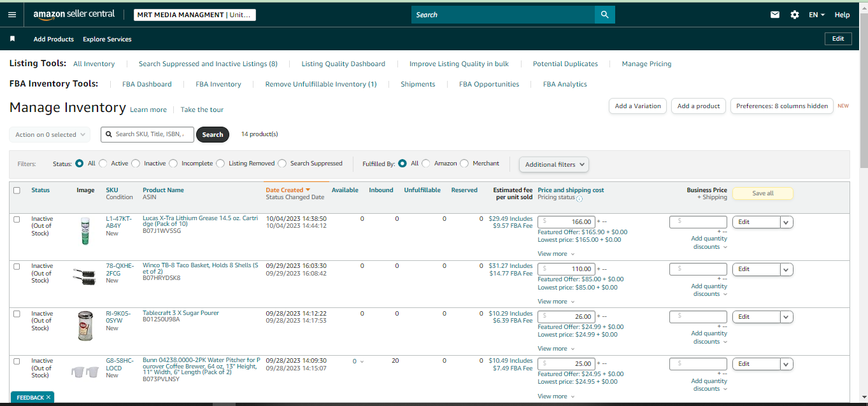Open the hamburger navigation menu
Image resolution: width=868 pixels, height=406 pixels.
pyautogui.click(x=11, y=15)
